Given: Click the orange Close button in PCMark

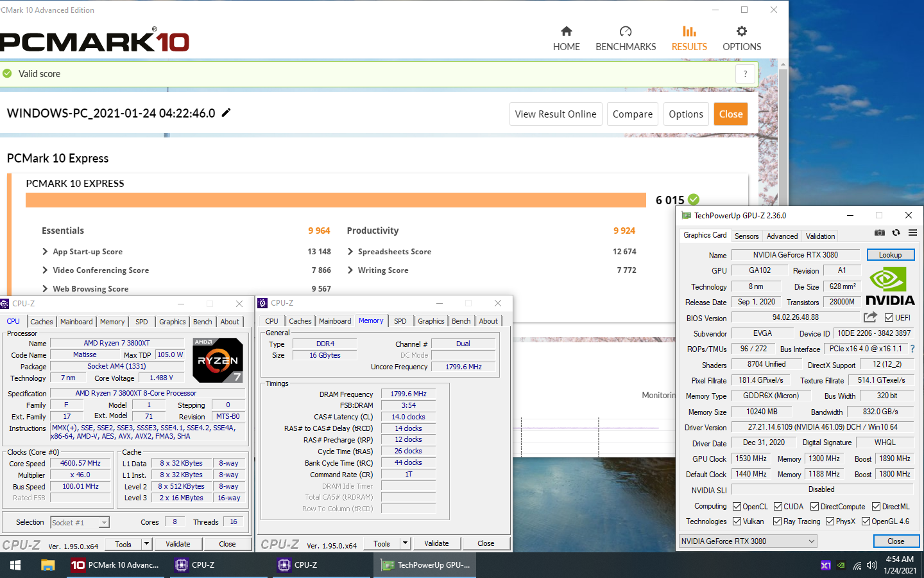Looking at the screenshot, I should (x=731, y=114).
